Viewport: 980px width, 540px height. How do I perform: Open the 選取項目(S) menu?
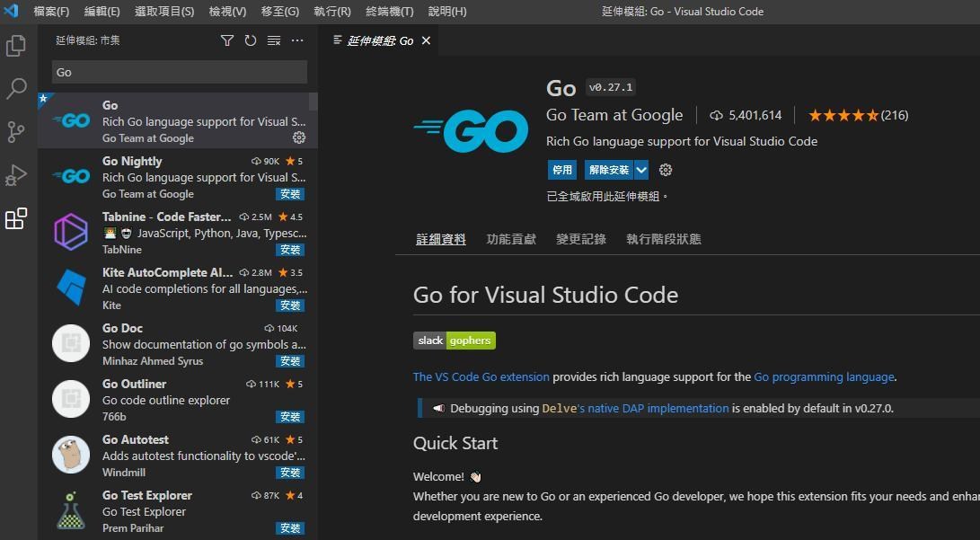click(164, 12)
